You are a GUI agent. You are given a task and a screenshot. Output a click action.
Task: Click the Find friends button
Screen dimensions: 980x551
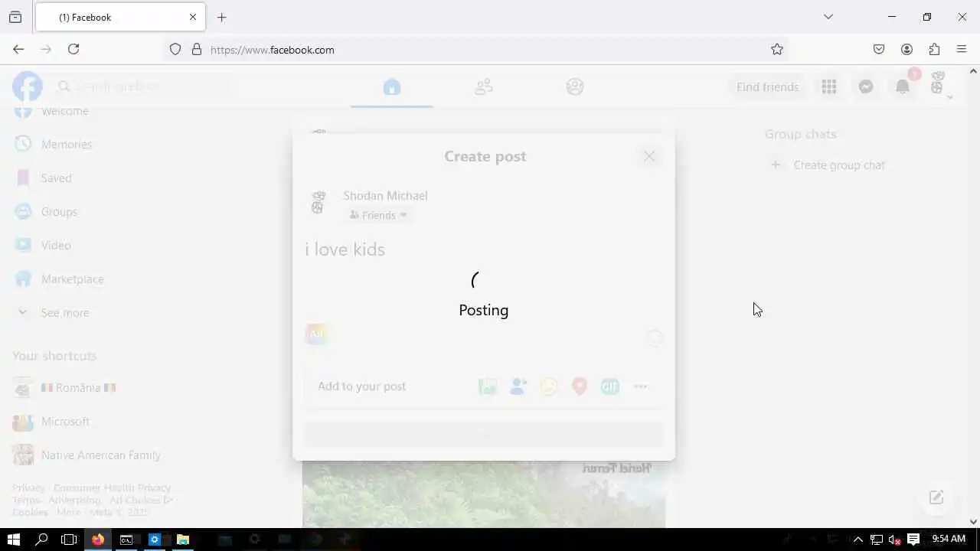tap(767, 87)
